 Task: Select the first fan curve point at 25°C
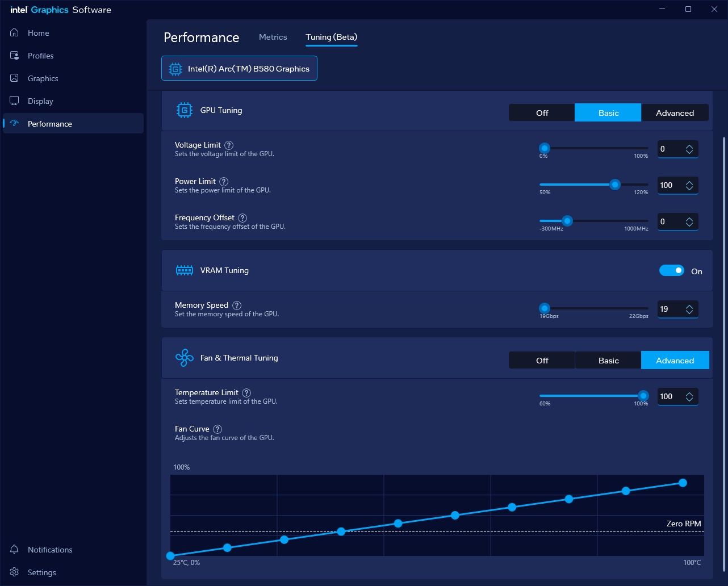170,556
